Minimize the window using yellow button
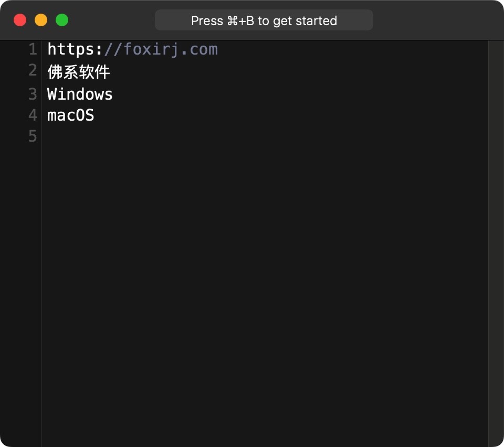The height and width of the screenshot is (447, 504). [x=41, y=20]
